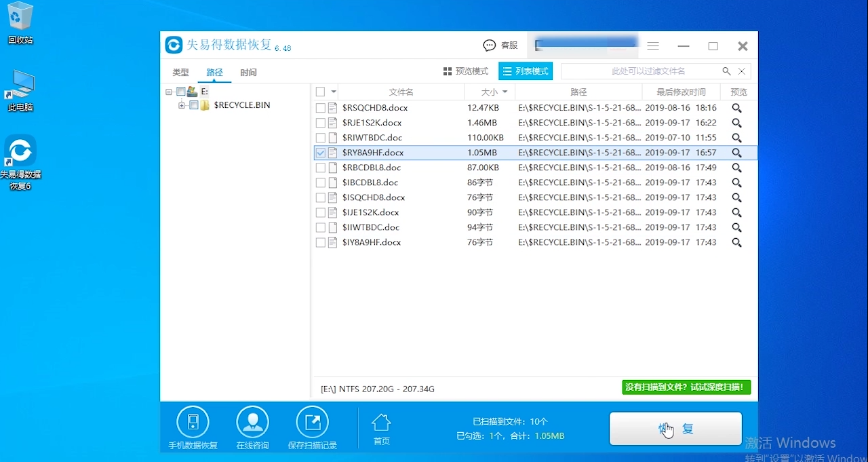Open customer service chat (客服)
This screenshot has height=462, width=868.
tap(500, 45)
